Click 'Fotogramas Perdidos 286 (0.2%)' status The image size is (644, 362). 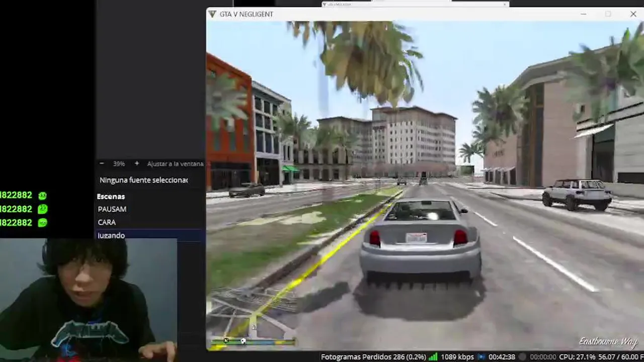(373, 357)
